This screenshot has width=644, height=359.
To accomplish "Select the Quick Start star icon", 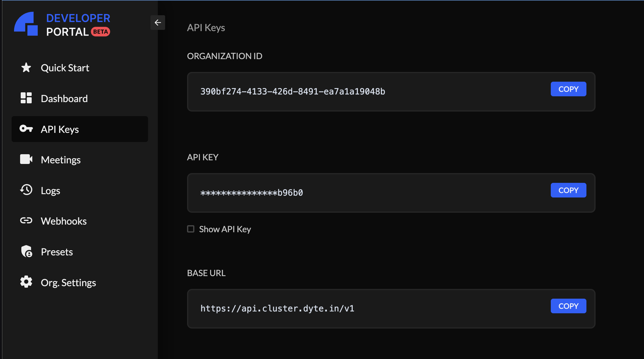I will 26,68.
